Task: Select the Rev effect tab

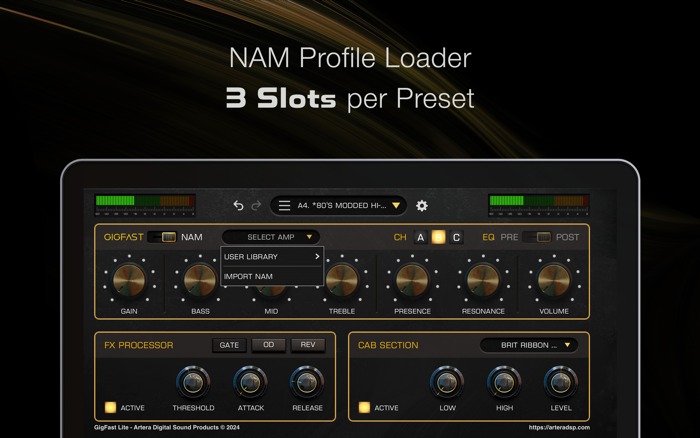Action: click(x=308, y=345)
